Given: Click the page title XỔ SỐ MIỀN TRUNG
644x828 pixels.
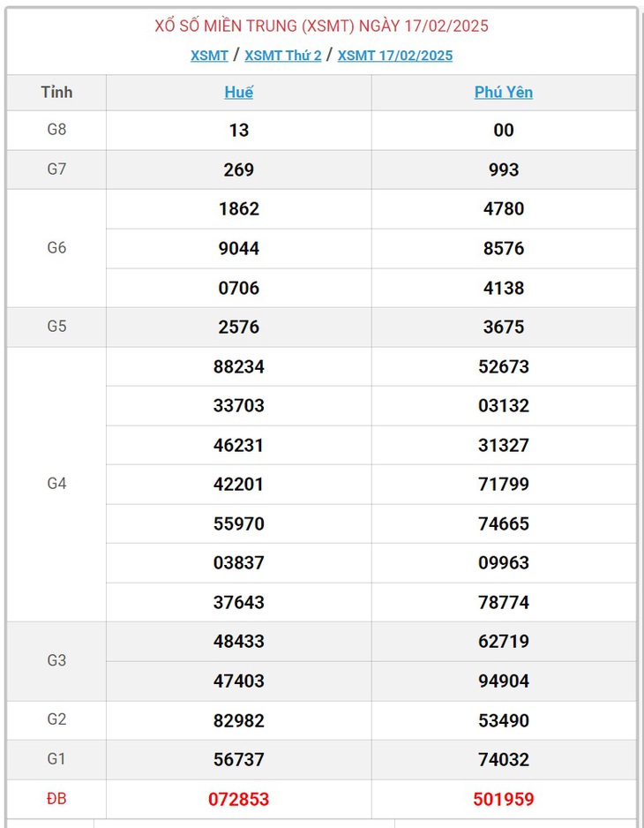Looking at the screenshot, I should (228, 26).
